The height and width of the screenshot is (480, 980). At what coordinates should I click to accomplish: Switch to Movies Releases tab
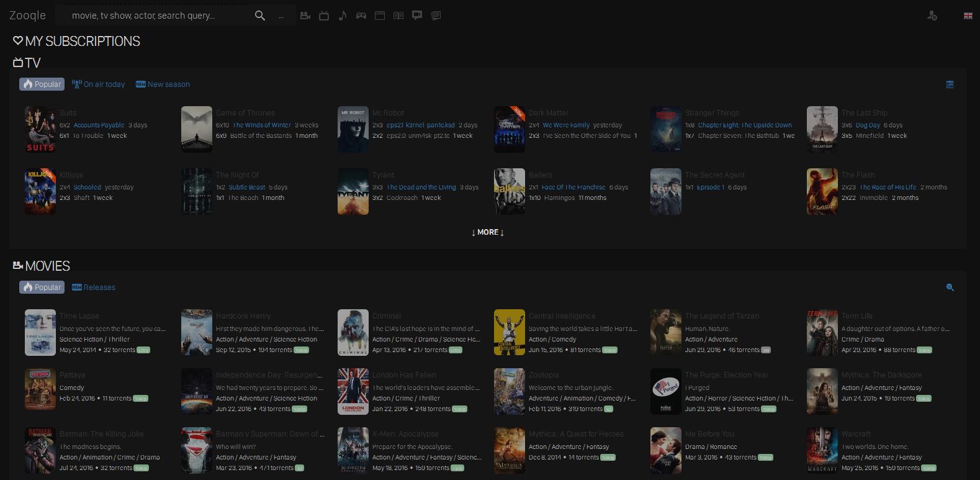click(x=93, y=288)
